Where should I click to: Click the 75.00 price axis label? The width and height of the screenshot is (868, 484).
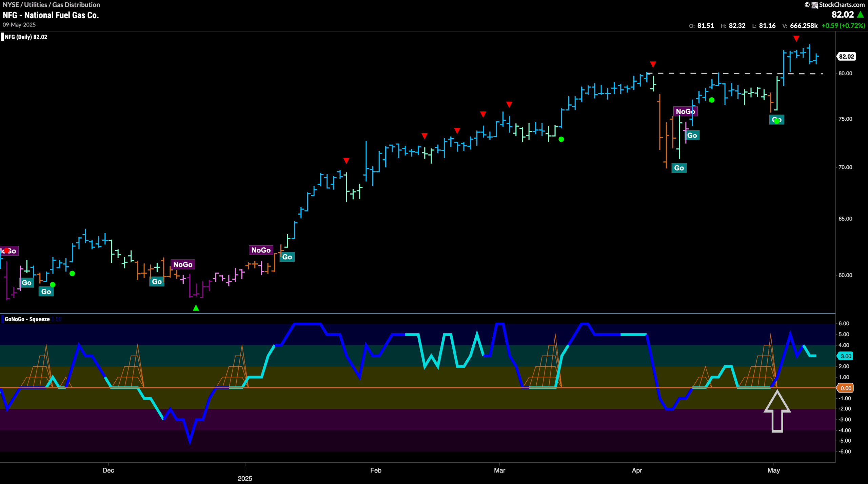click(845, 119)
